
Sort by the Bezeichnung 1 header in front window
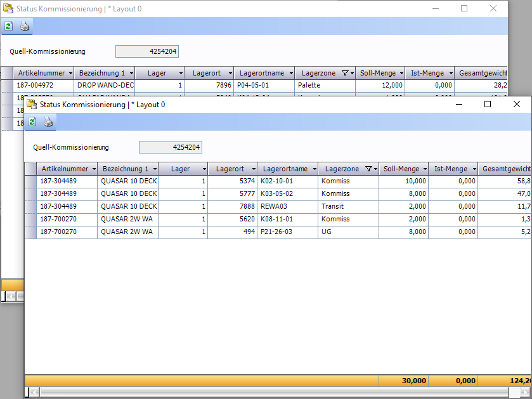point(124,169)
